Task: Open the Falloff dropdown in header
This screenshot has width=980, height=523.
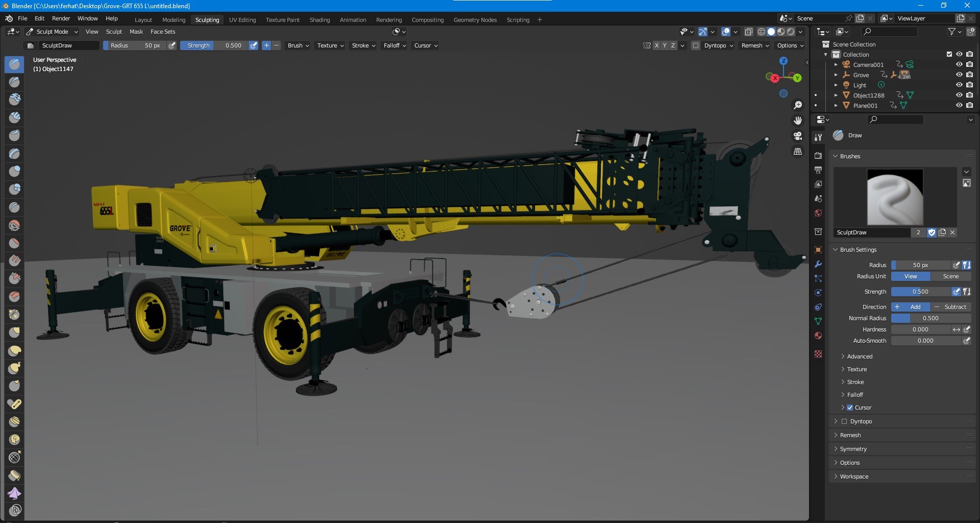Action: pyautogui.click(x=395, y=45)
